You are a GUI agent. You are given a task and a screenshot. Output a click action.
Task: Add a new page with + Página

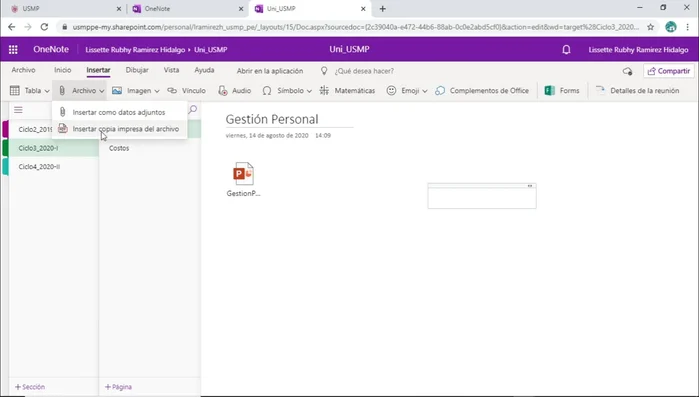click(118, 387)
